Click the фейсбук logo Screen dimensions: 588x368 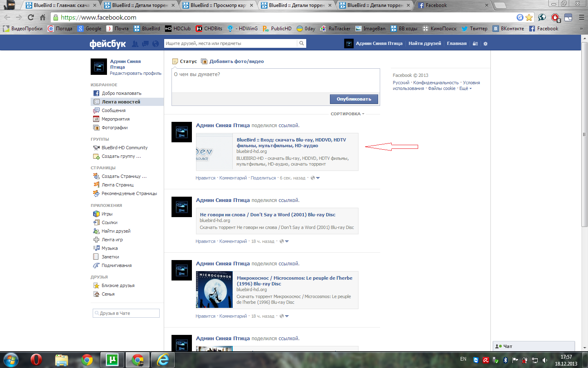coord(108,44)
